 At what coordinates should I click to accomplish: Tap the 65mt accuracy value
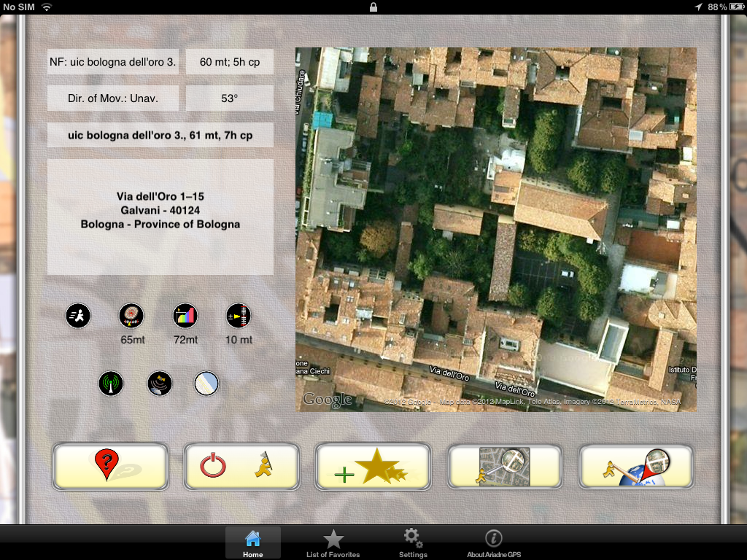tap(133, 340)
